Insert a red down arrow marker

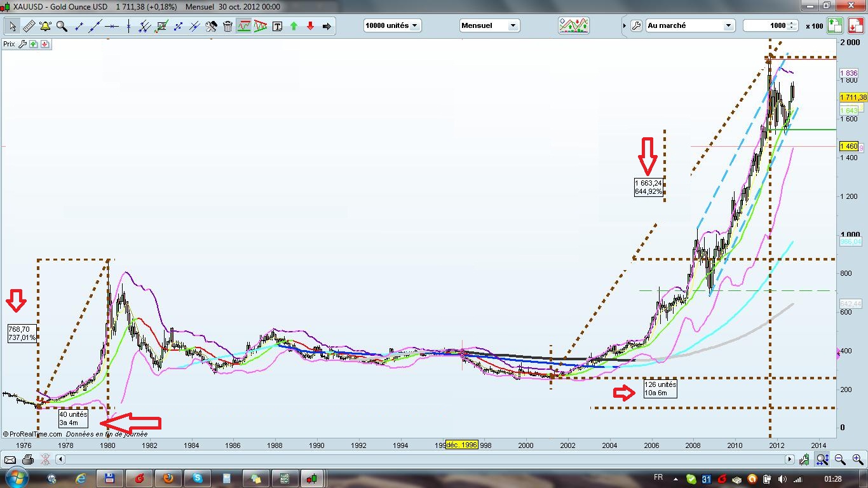310,26
